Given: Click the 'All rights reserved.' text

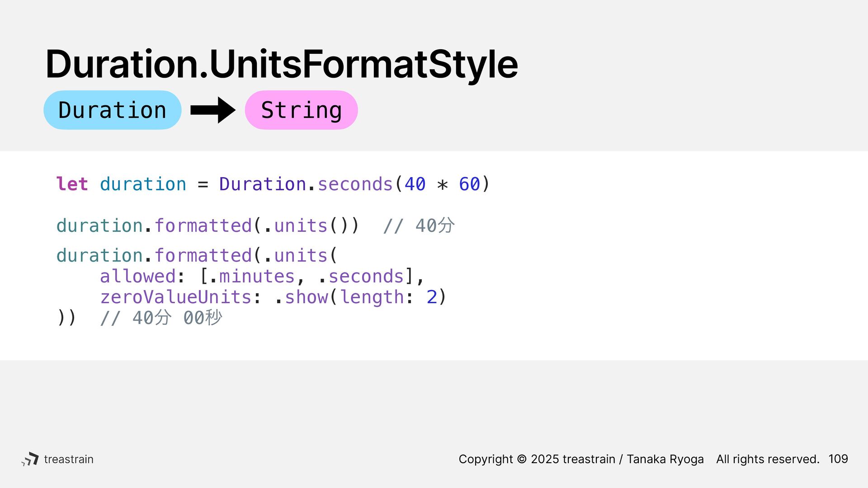Looking at the screenshot, I should [768, 459].
